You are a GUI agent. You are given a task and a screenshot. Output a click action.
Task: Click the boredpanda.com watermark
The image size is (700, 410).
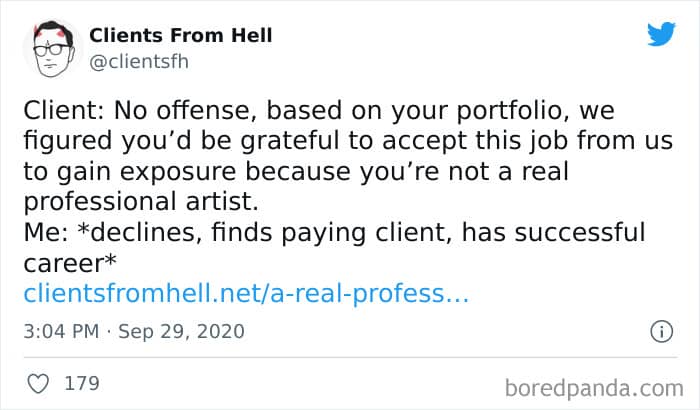coord(594,388)
